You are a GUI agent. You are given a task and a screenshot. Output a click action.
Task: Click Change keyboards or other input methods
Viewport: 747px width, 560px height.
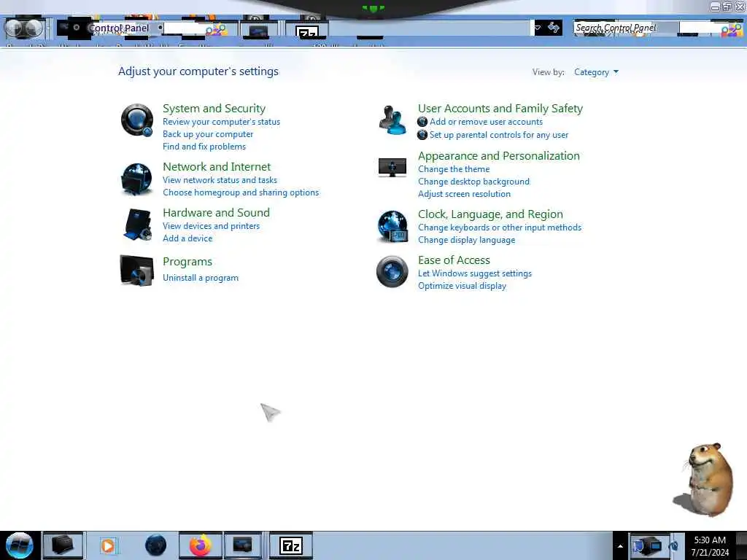(500, 227)
